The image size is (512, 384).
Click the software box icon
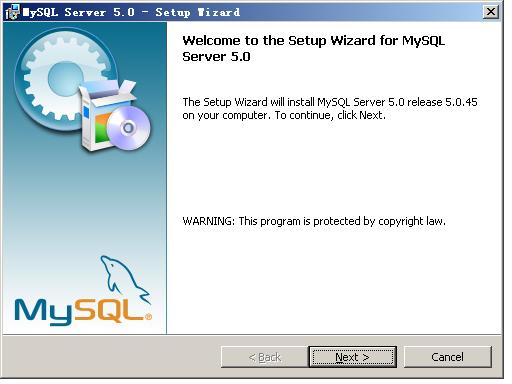(107, 115)
